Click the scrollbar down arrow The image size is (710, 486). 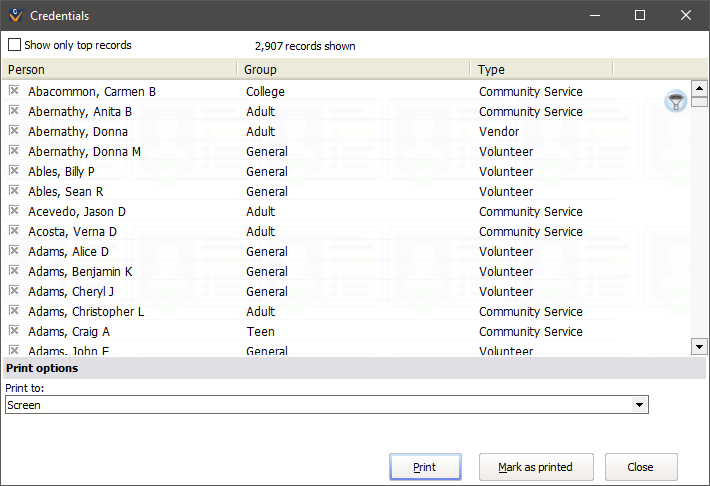click(x=699, y=347)
